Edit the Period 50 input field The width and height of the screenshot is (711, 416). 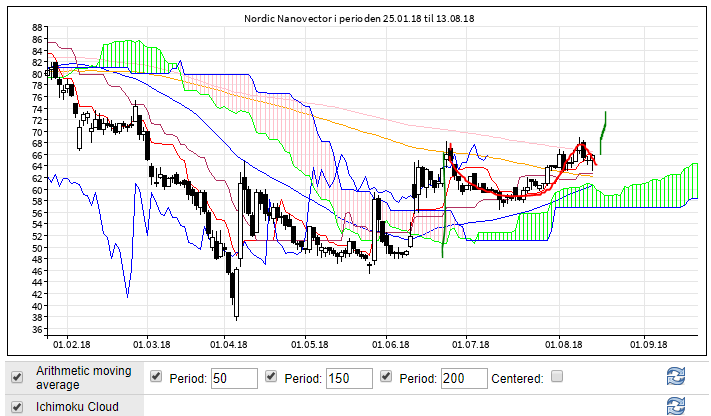point(234,378)
